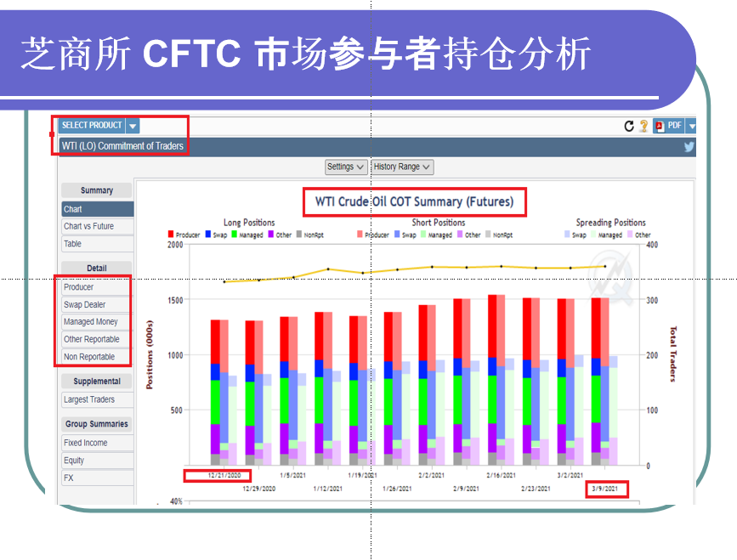Click the 2/16/2021 date axis label
Viewport: 737px width, 560px height.
coord(501,475)
